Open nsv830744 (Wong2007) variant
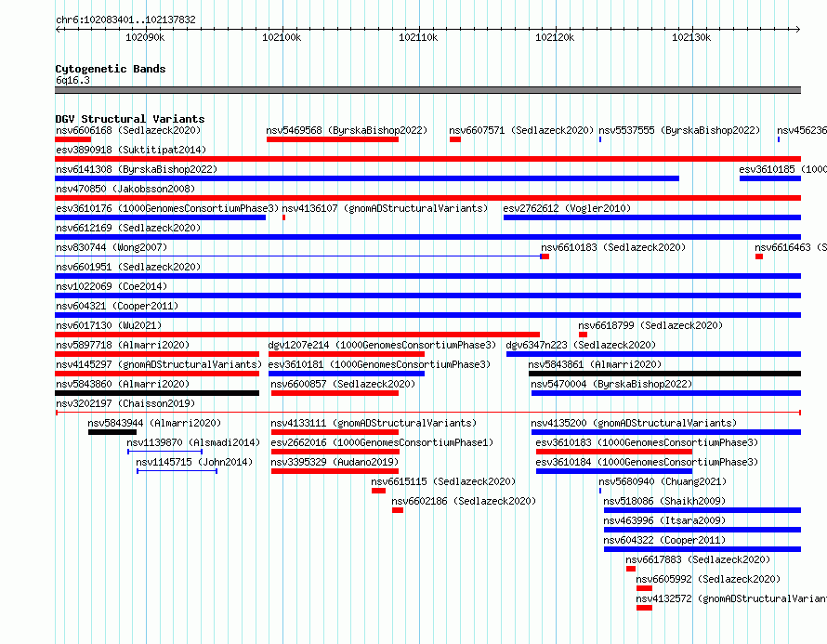This screenshot has height=644, width=827. pos(112,247)
